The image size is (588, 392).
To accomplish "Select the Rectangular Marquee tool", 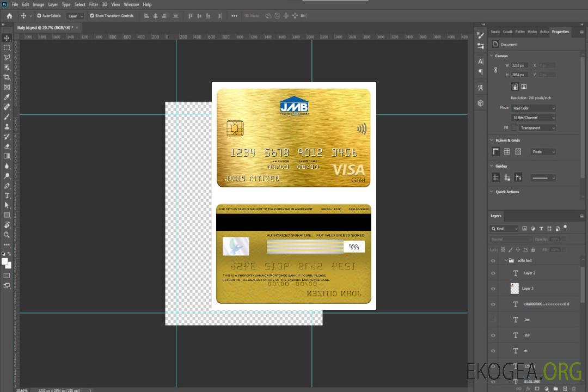I will [7, 48].
